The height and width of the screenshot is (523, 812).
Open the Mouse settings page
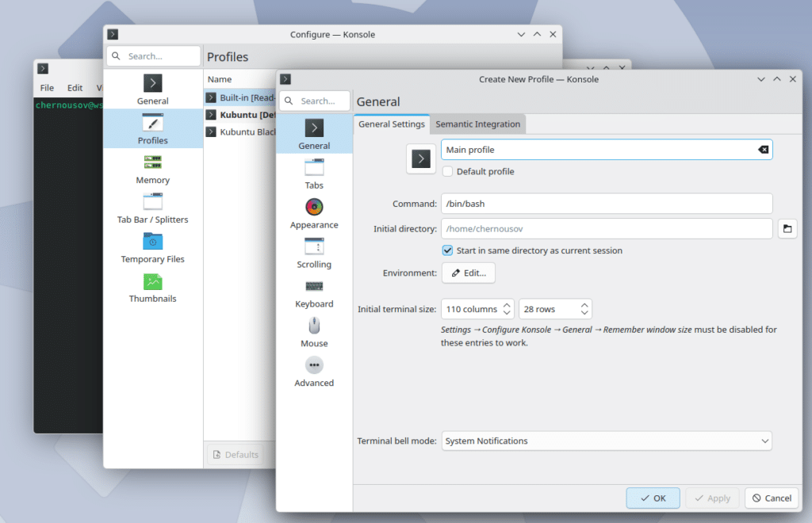(314, 332)
